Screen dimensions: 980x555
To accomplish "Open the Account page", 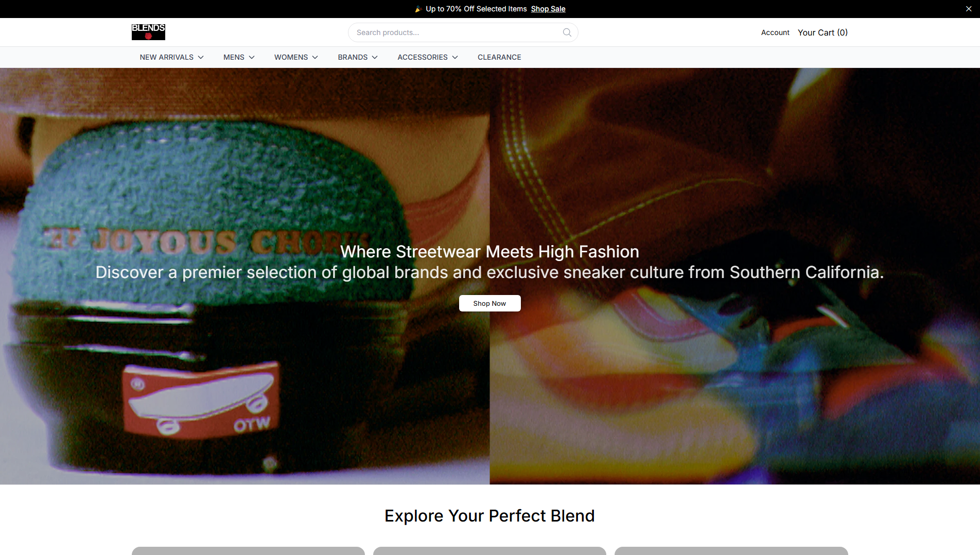I will pyautogui.click(x=775, y=32).
